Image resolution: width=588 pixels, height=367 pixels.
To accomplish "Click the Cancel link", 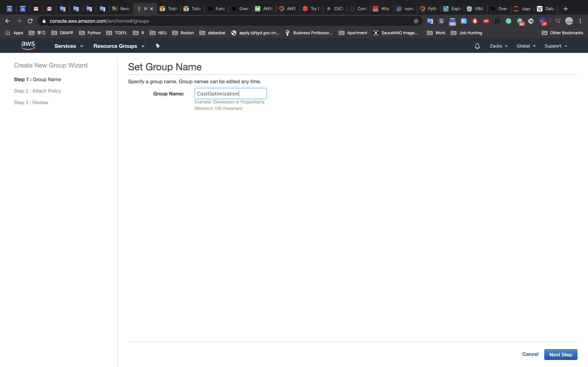I will coord(530,354).
